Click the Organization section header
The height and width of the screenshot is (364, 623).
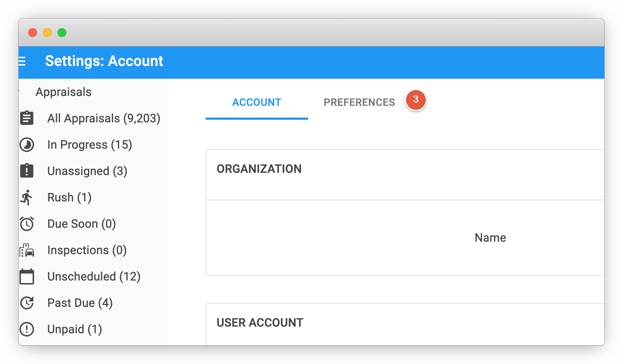(259, 169)
